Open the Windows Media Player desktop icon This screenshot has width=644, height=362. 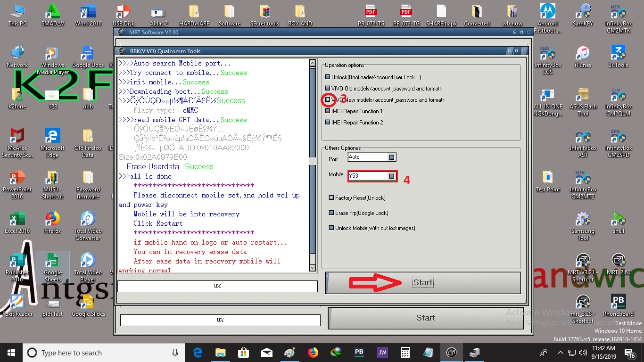(53, 59)
